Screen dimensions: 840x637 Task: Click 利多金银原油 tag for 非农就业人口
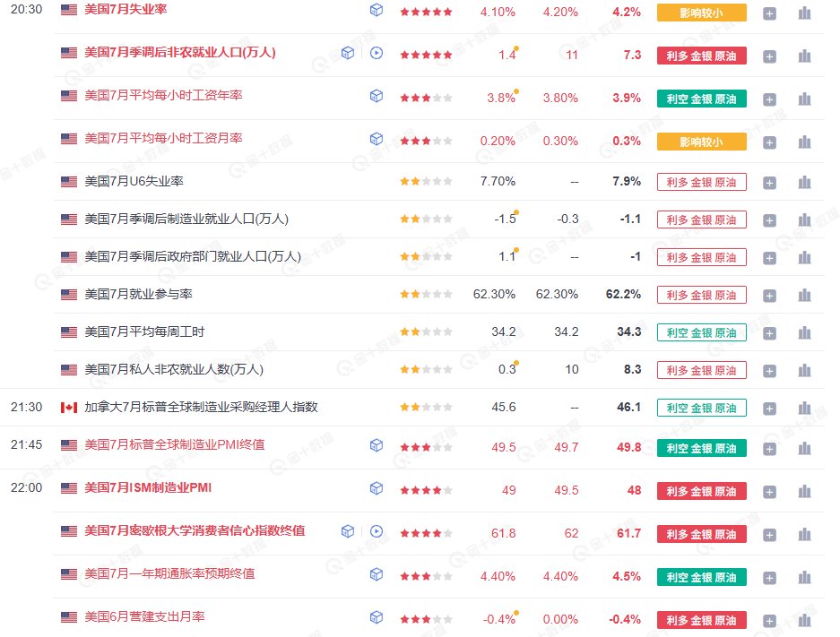point(701,56)
